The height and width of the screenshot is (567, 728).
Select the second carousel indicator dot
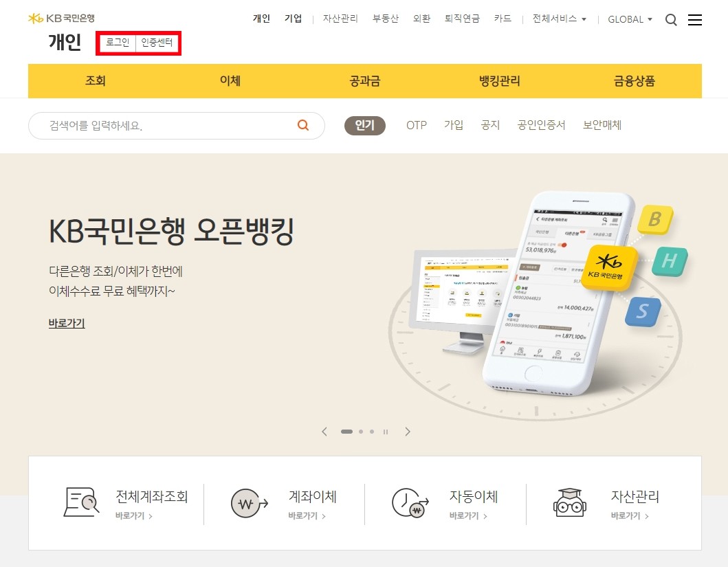coord(360,431)
